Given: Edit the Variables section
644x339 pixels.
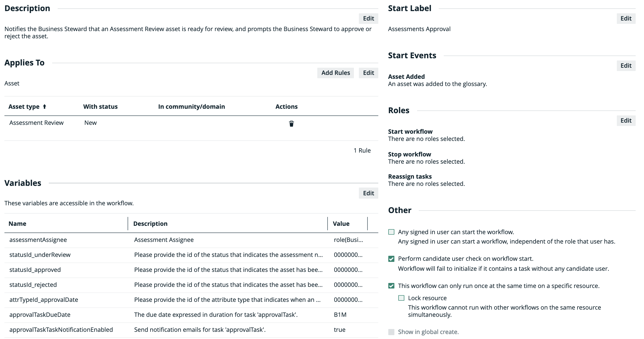Looking at the screenshot, I should tap(368, 193).
